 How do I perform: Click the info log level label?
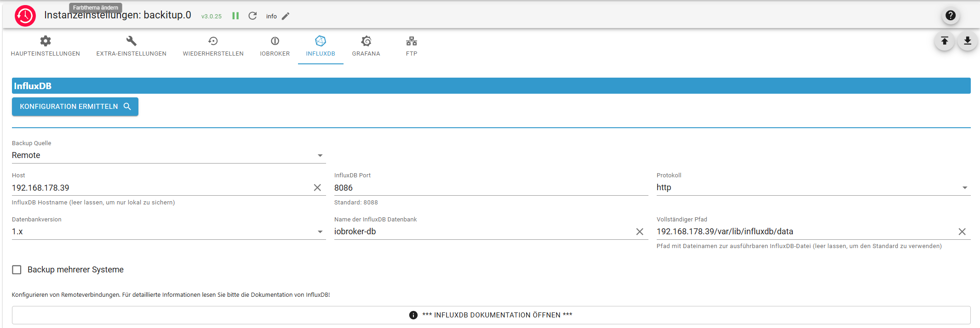point(271,16)
